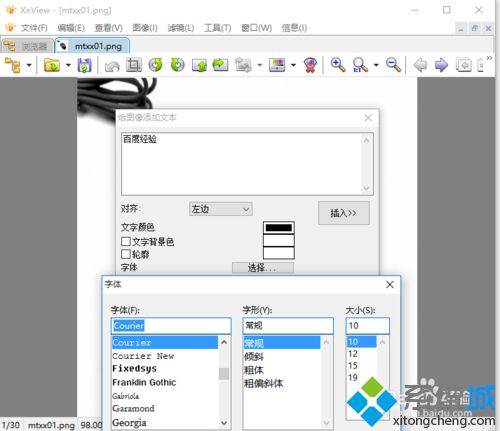
Task: Open the 编辑(E) menu
Action: click(x=71, y=28)
